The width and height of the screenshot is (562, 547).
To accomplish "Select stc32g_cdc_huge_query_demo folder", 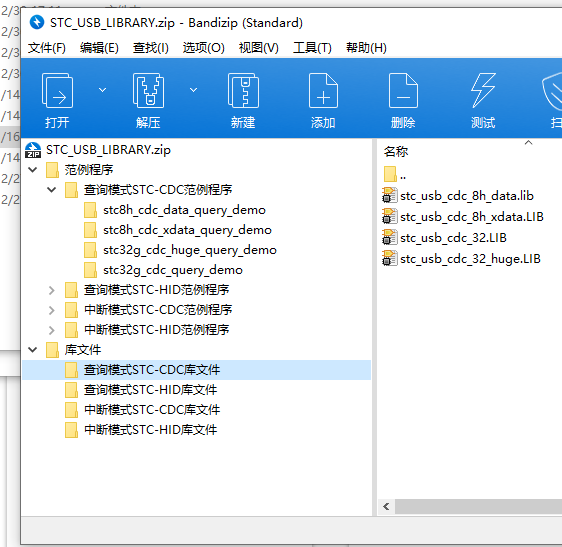I will [x=190, y=250].
